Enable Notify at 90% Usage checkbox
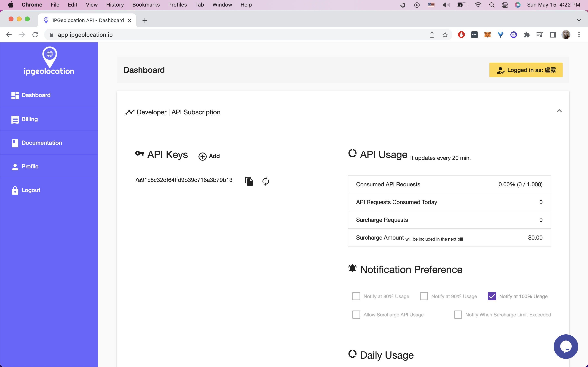The image size is (588, 367). click(424, 296)
